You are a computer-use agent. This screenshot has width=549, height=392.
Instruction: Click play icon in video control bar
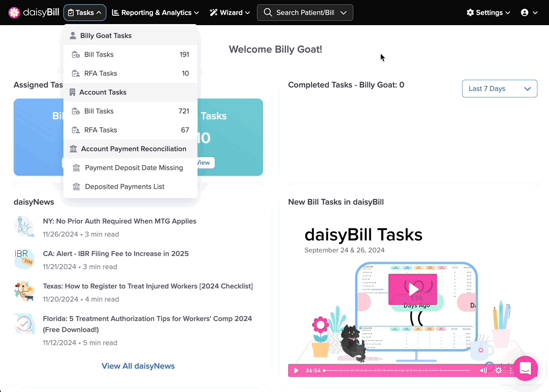click(x=296, y=371)
